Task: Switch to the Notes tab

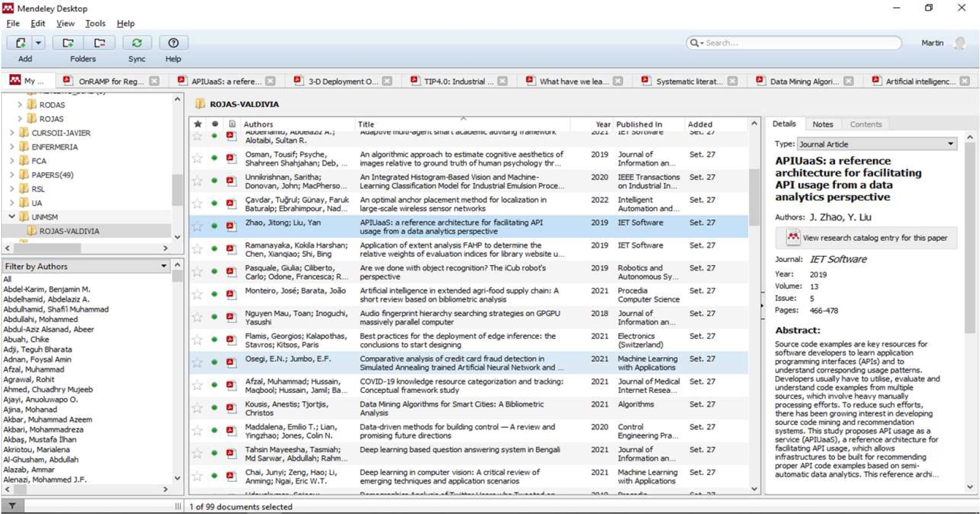Action: (823, 124)
